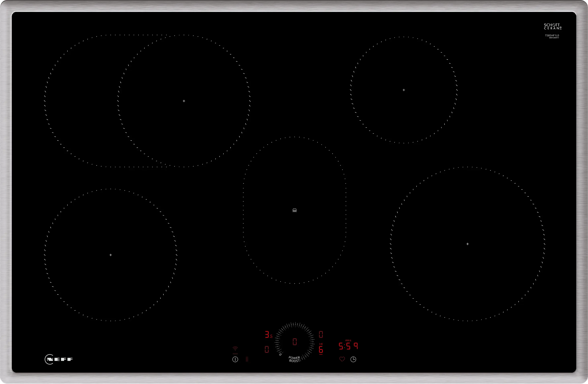Touch the pan symbol in center zone
588x384 pixels.
click(295, 210)
